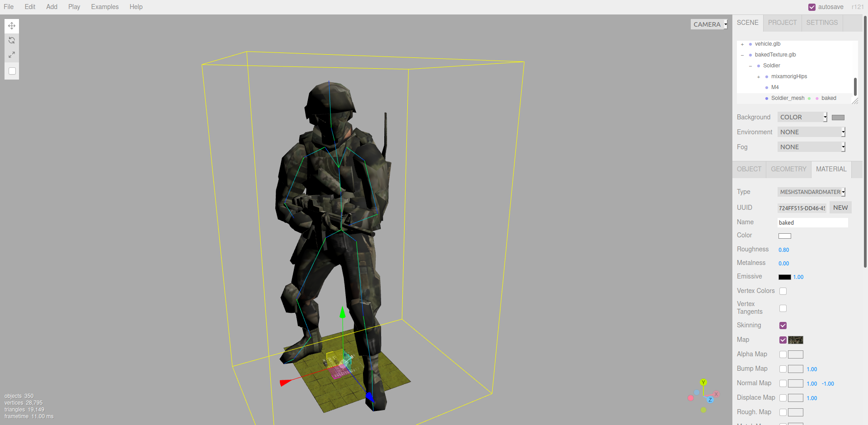Disable the Skinning checkbox
The height and width of the screenshot is (425, 868).
(x=783, y=325)
